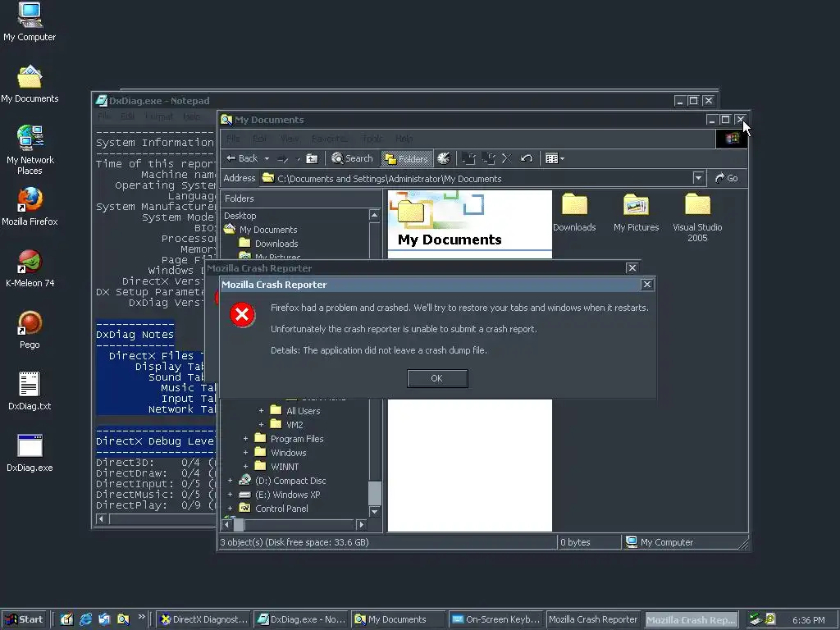The image size is (840, 630).
Task: Open the Help menu in My Documents
Action: tap(404, 139)
